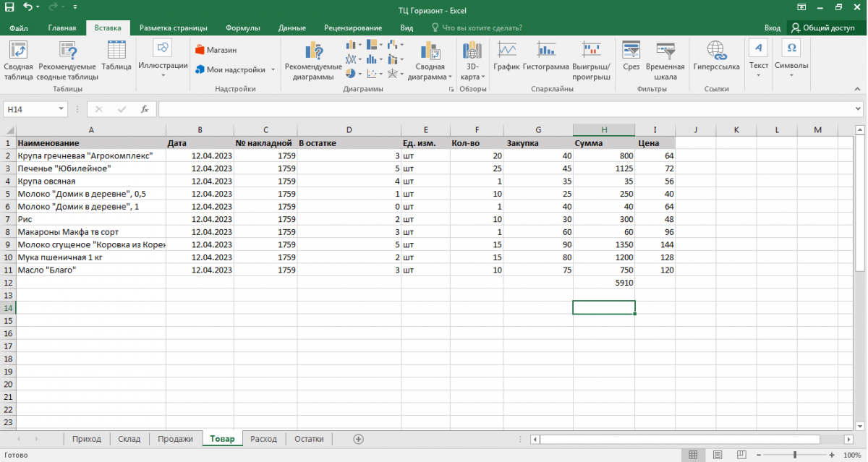
Task: Switch to the Данные tab
Action: tap(292, 27)
